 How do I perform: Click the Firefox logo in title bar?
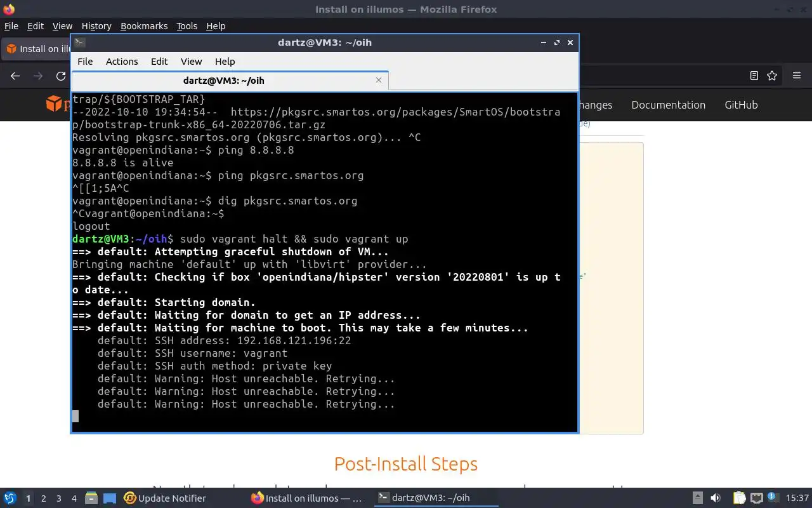(x=8, y=9)
